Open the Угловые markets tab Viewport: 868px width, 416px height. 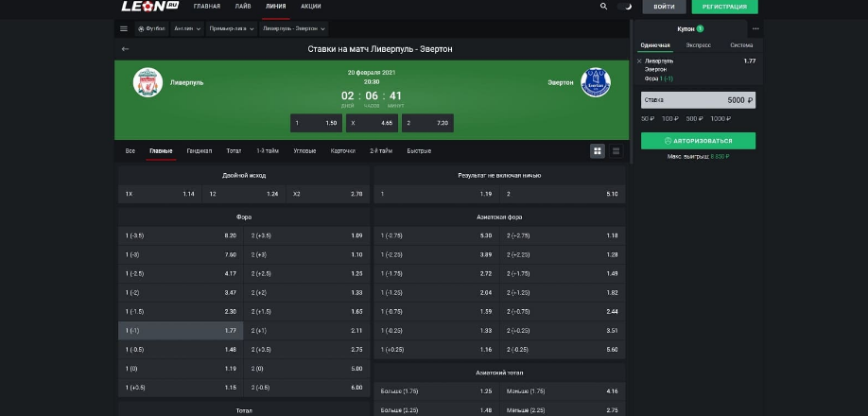[x=304, y=150]
